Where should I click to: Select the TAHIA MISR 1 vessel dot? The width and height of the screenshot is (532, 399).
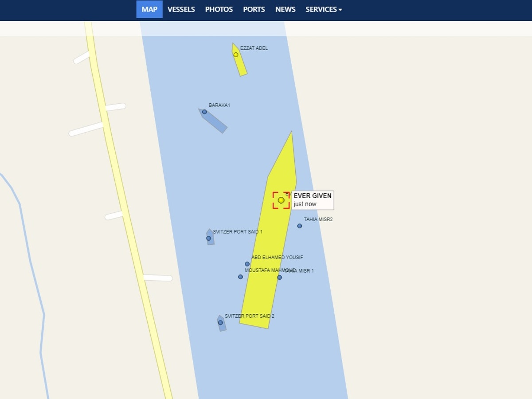(x=279, y=278)
